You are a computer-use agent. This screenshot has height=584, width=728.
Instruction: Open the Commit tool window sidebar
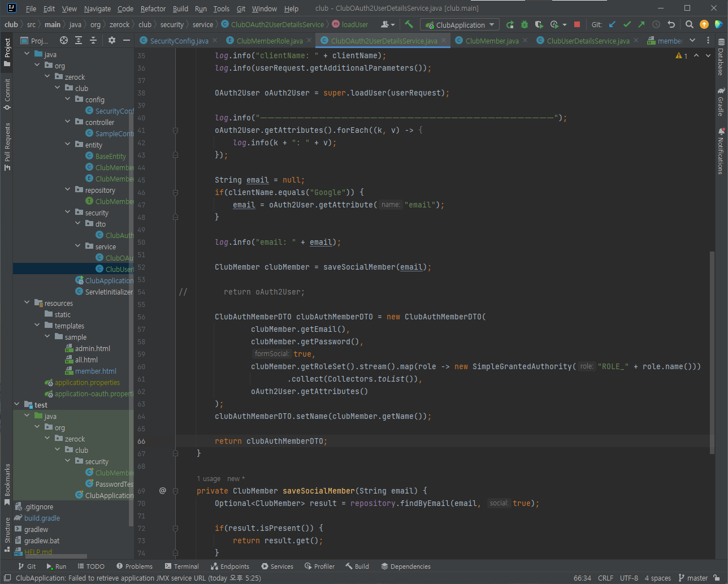point(7,94)
